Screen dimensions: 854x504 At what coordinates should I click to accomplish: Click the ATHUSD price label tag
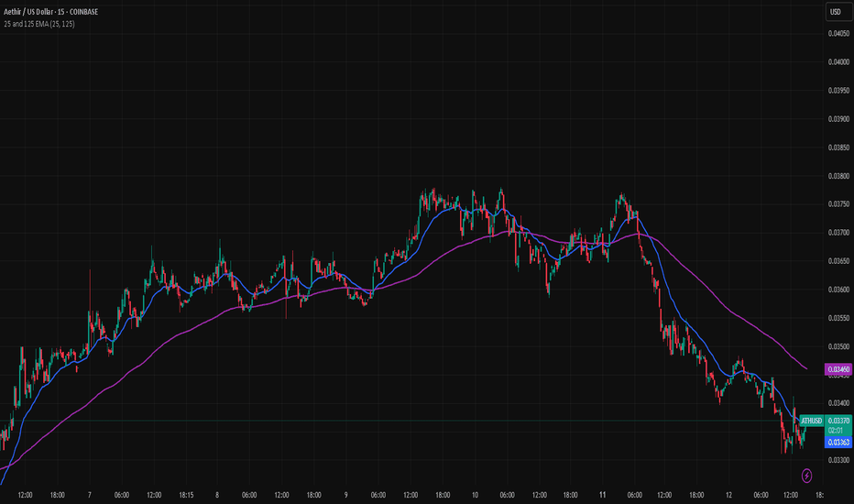(812, 421)
